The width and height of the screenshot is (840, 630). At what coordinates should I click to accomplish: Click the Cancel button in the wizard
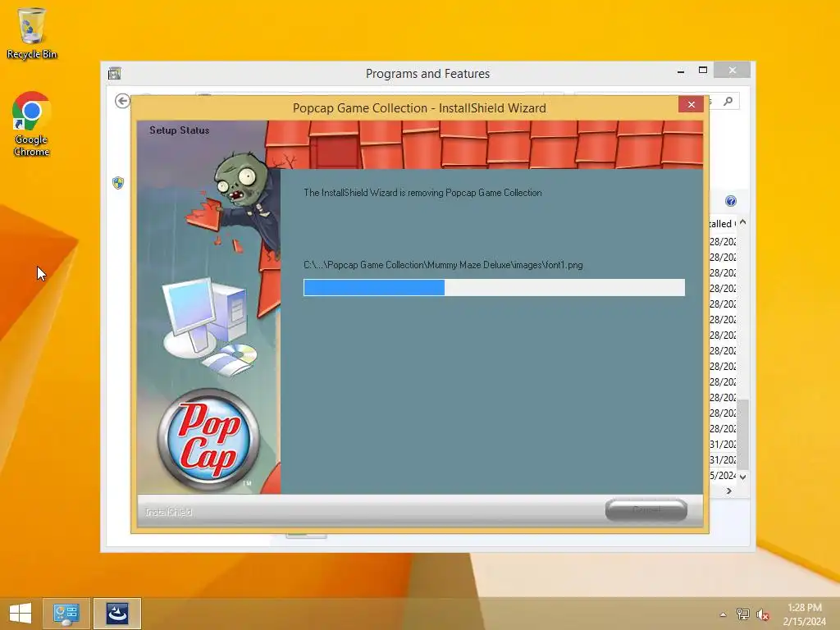click(646, 509)
